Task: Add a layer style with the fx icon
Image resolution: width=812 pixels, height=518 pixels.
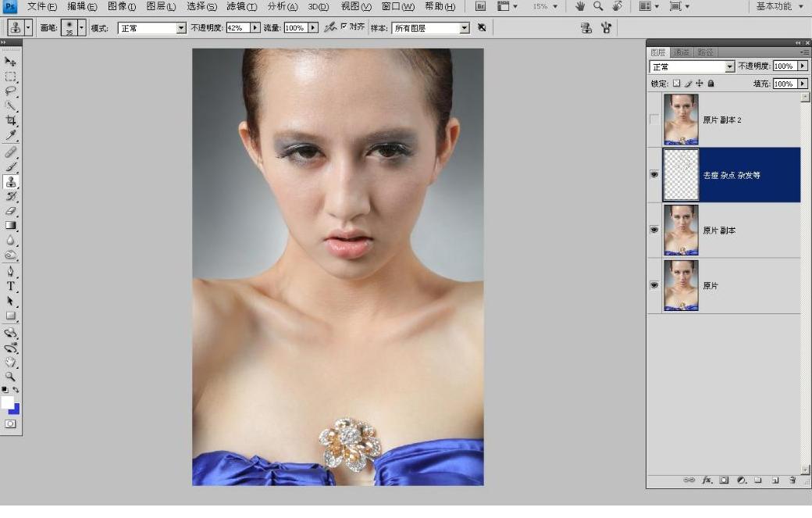Action: (x=707, y=480)
